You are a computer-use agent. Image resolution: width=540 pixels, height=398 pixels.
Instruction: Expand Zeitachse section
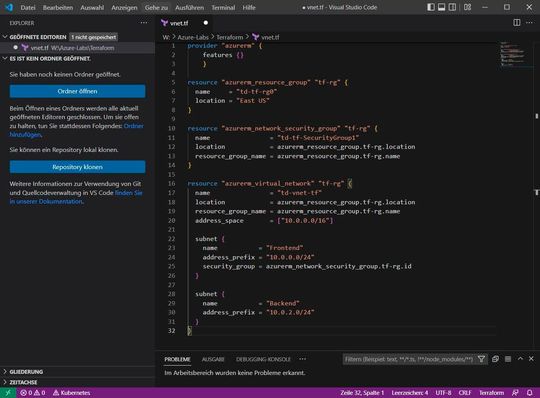point(23,382)
